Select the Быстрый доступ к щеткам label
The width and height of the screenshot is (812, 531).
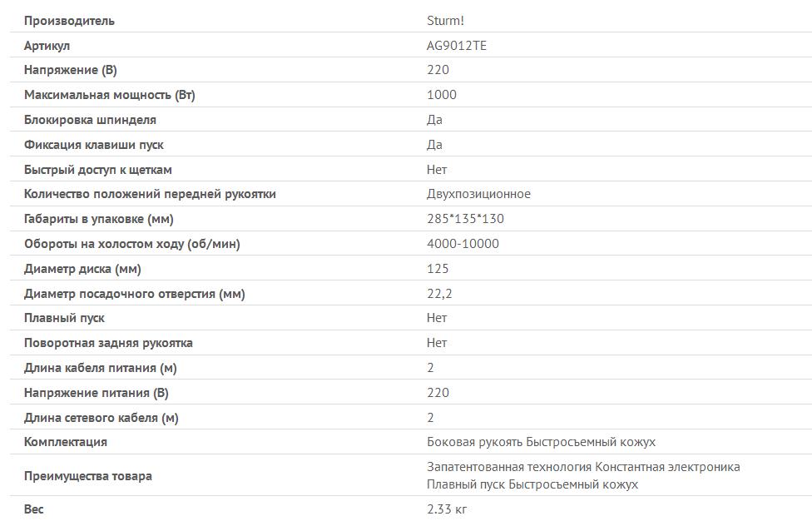97,170
